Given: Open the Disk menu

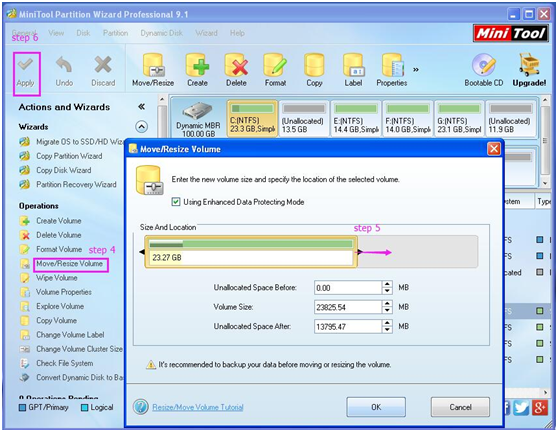Looking at the screenshot, I should coord(83,33).
